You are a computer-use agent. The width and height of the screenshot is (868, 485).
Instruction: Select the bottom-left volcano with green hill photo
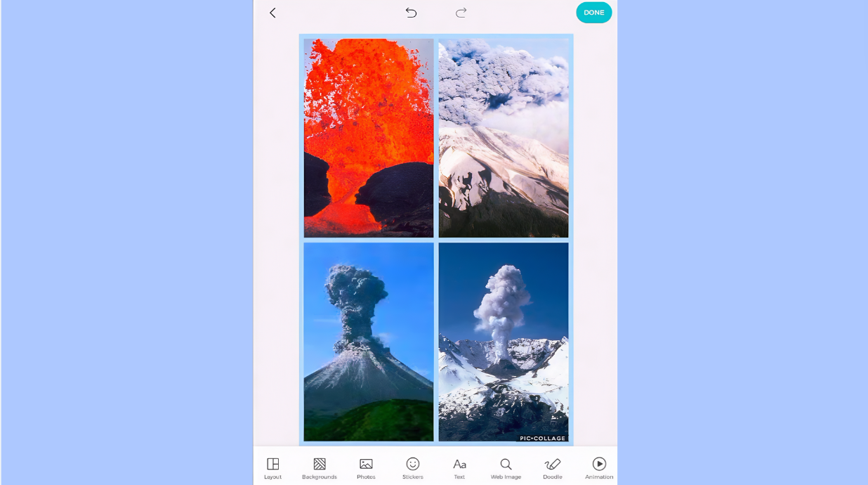tap(369, 342)
